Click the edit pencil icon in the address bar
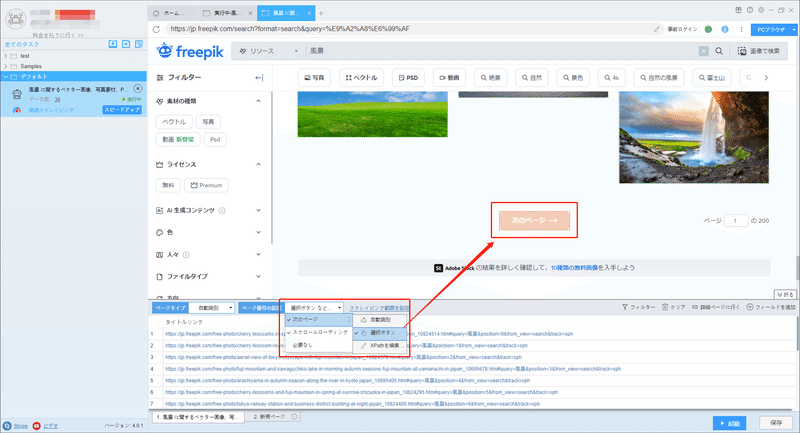This screenshot has height=433, width=800. click(x=657, y=29)
